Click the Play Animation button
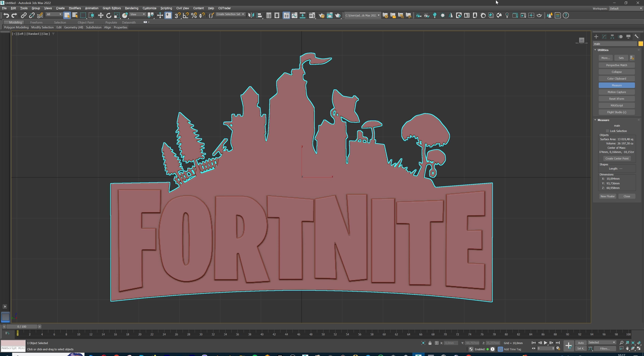This screenshot has height=356, width=644. tap(546, 343)
